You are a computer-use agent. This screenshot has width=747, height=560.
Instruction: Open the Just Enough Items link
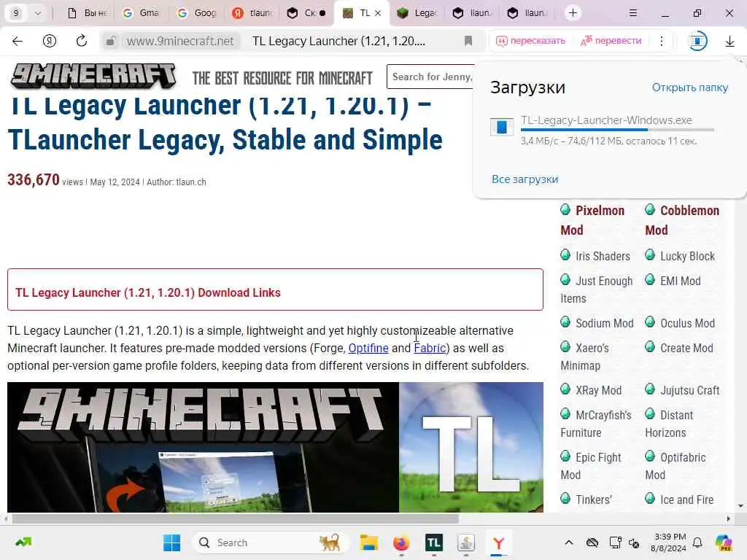pos(597,289)
